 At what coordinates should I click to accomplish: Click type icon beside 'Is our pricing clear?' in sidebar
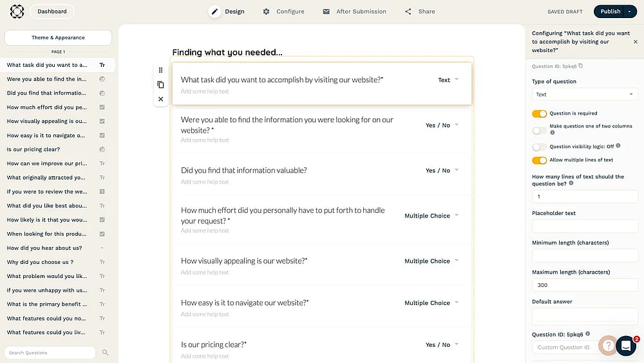[102, 149]
